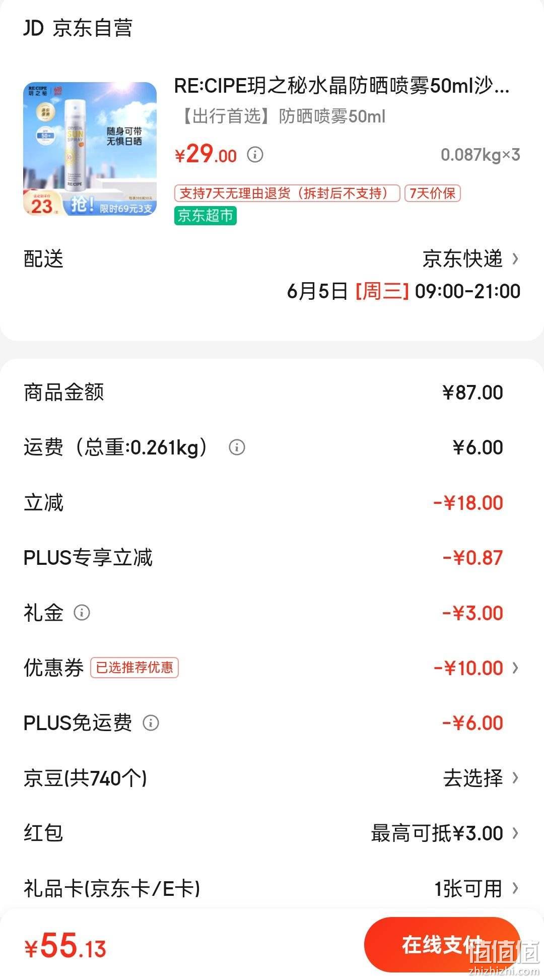This screenshot has height=980, width=544.
Task: Tap the 支持7天无理由退货 tag
Action: pos(287,193)
